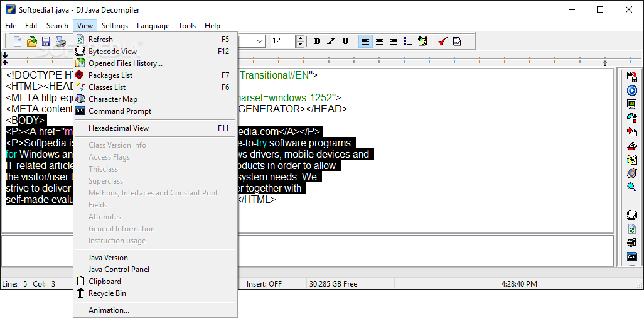The height and width of the screenshot is (318, 644).
Task: Toggle Bold formatting button
Action: click(317, 41)
